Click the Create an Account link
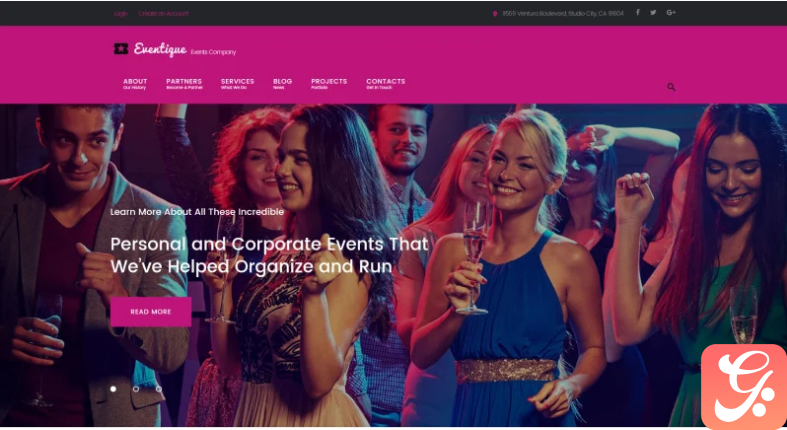This screenshot has width=787, height=430. point(164,14)
